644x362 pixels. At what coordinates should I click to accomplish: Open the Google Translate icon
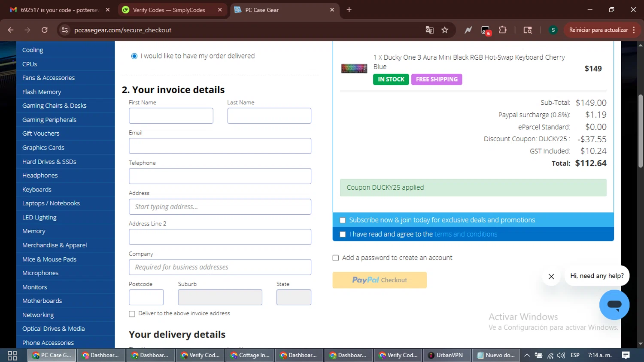429,30
